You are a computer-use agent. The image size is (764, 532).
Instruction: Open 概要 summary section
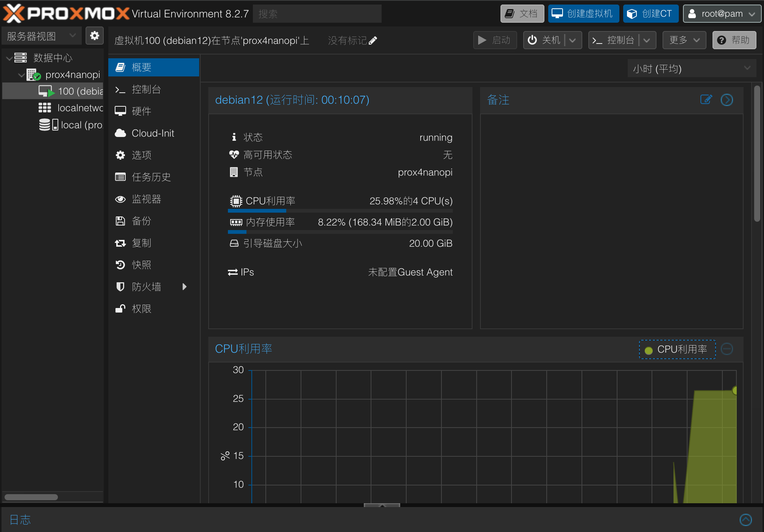point(154,67)
